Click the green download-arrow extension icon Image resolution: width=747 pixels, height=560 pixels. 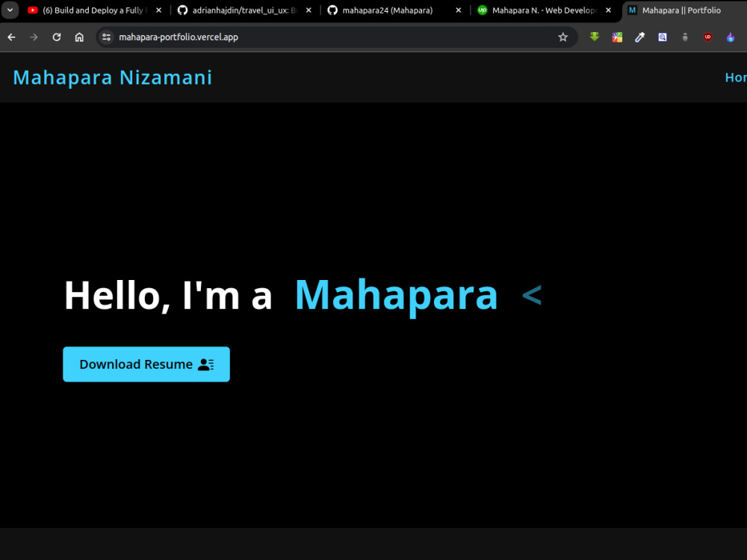[594, 37]
